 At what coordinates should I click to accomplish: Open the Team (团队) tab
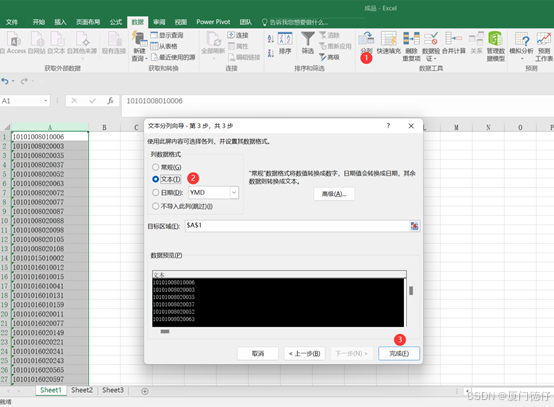click(x=246, y=22)
